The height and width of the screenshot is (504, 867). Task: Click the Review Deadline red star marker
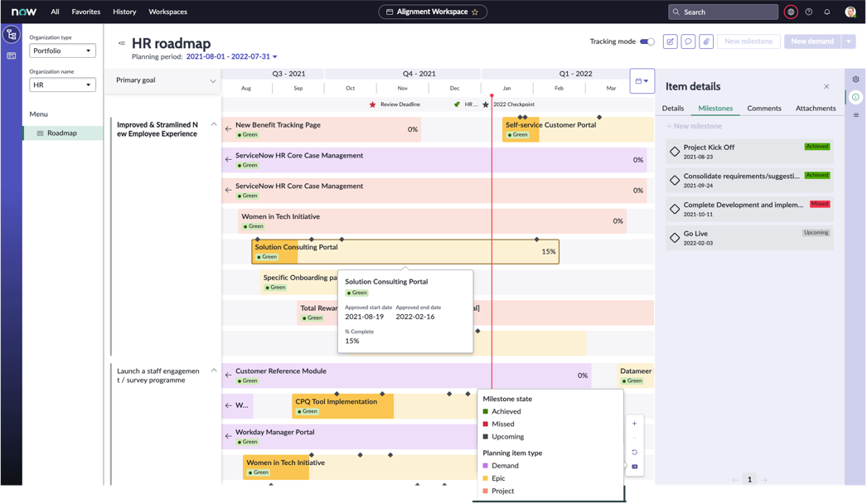click(372, 104)
